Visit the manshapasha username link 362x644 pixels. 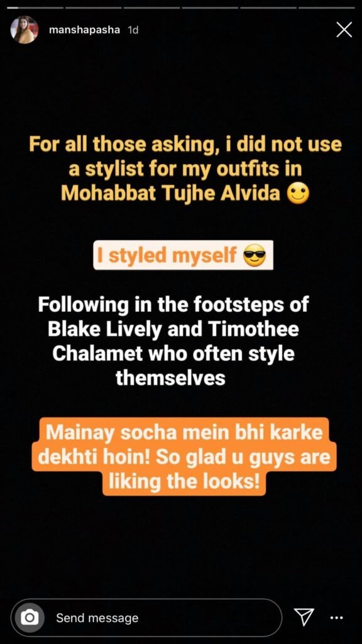[x=84, y=30]
